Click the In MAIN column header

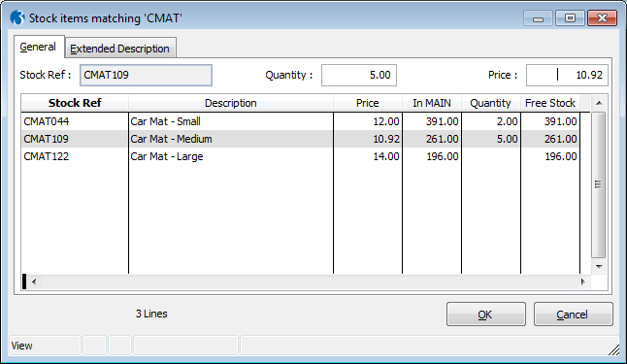tap(432, 103)
